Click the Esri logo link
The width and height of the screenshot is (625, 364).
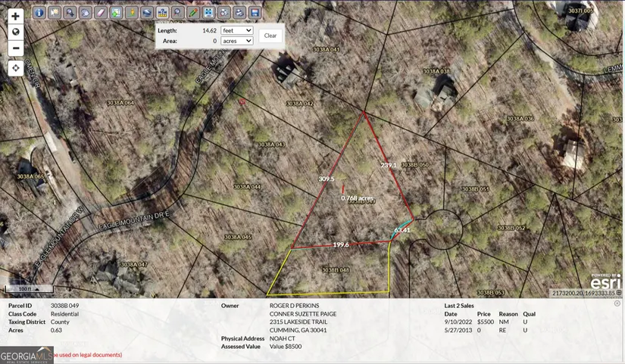605,283
